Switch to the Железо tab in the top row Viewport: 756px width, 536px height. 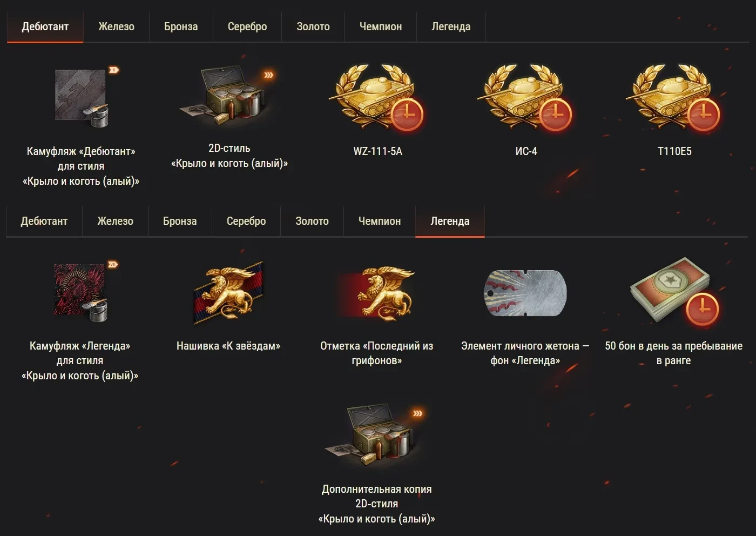116,26
